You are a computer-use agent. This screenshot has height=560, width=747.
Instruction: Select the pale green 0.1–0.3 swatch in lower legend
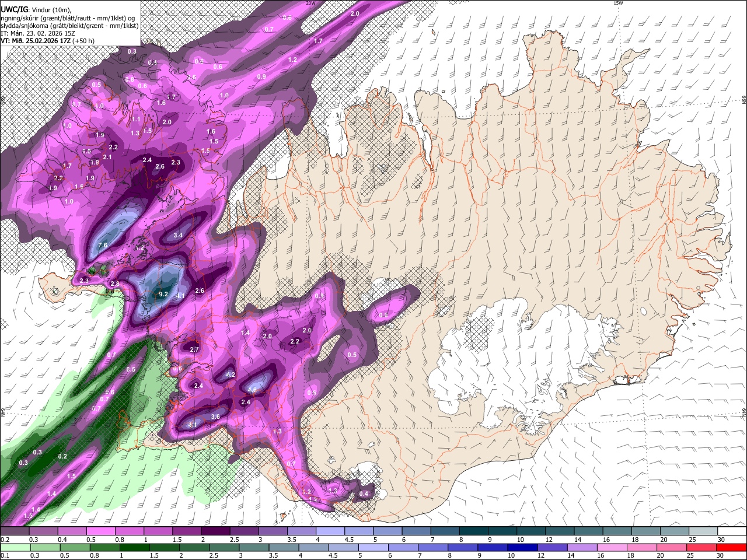coord(15,547)
